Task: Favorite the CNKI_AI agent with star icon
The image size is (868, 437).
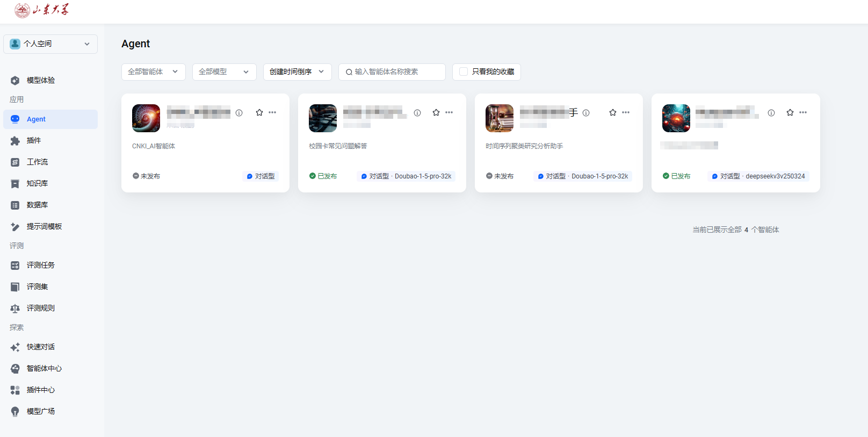Action: [259, 112]
